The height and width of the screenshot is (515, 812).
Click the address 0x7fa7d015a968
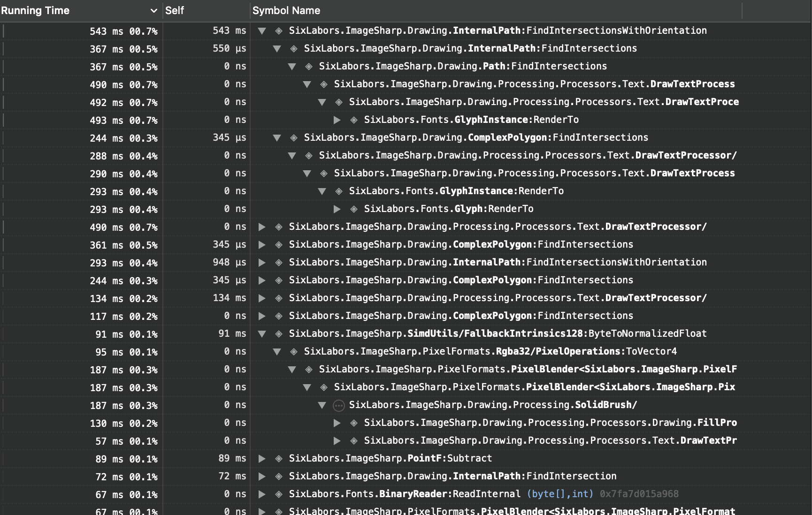point(639,494)
